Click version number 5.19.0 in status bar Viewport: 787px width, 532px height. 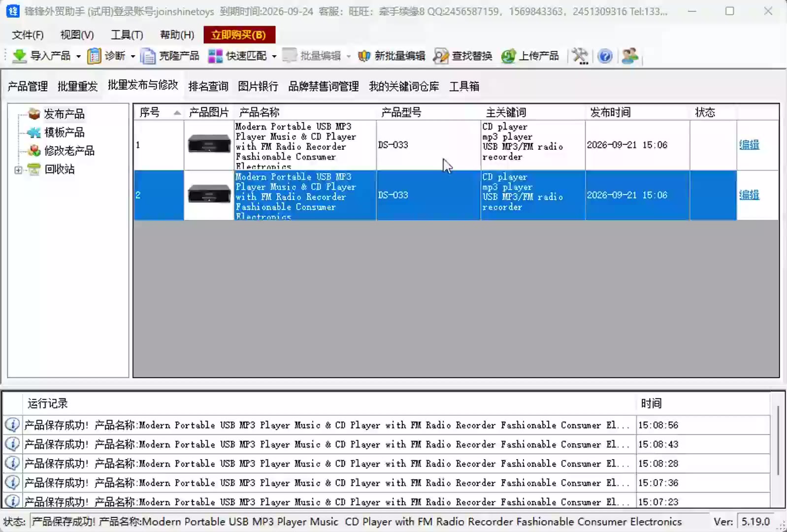tap(755, 521)
